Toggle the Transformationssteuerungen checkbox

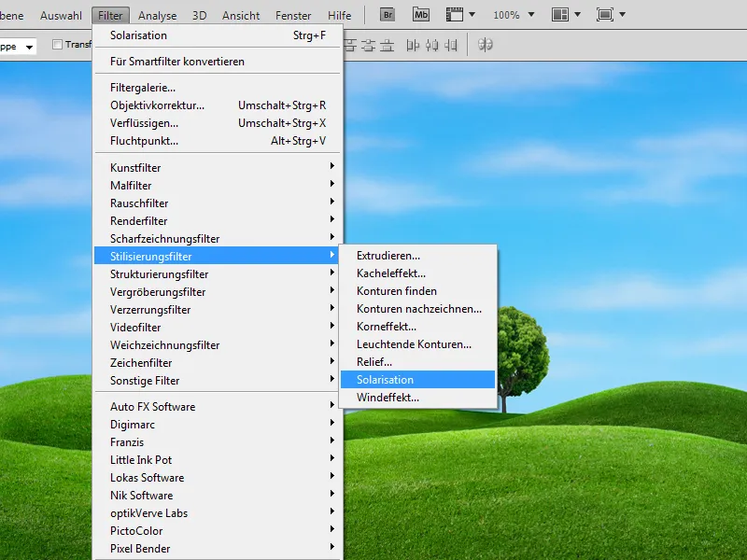[x=57, y=45]
